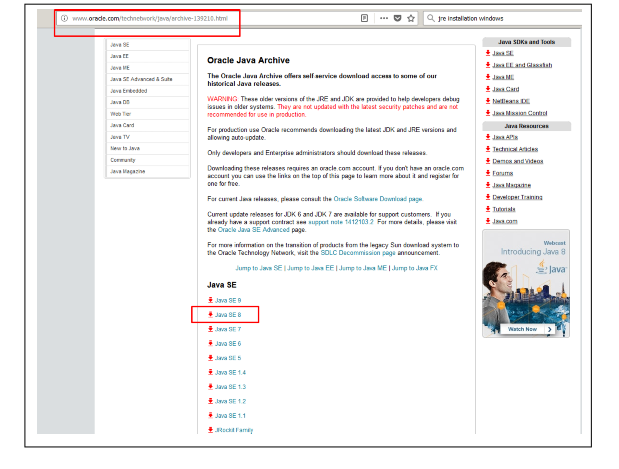Open the Java SE 1.4 archive link

point(230,372)
